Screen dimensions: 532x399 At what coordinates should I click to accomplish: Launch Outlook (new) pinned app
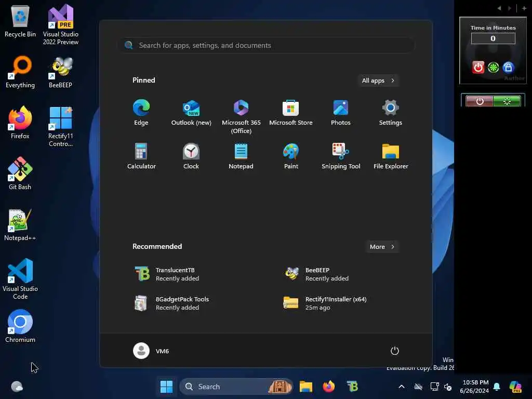191,113
